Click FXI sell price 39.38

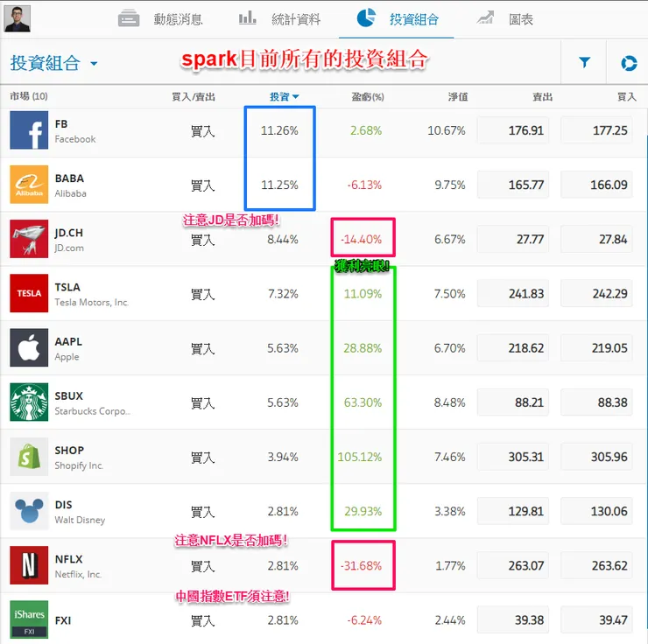(x=513, y=620)
